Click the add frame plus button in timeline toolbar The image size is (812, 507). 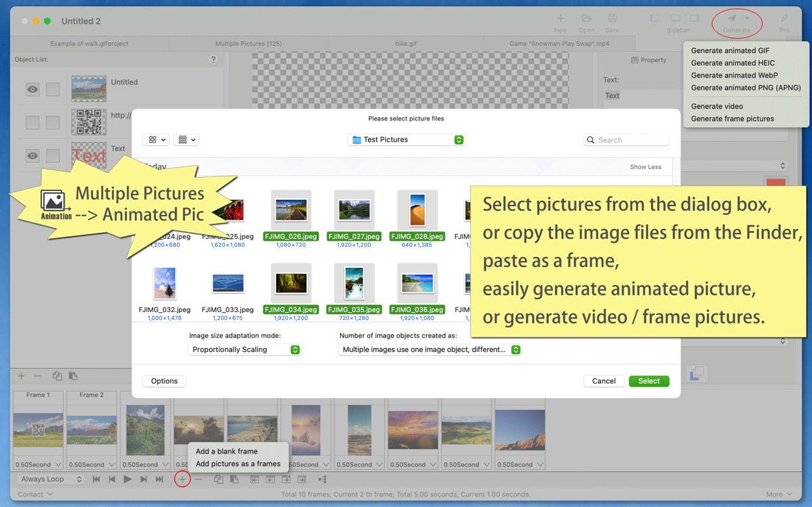point(182,479)
